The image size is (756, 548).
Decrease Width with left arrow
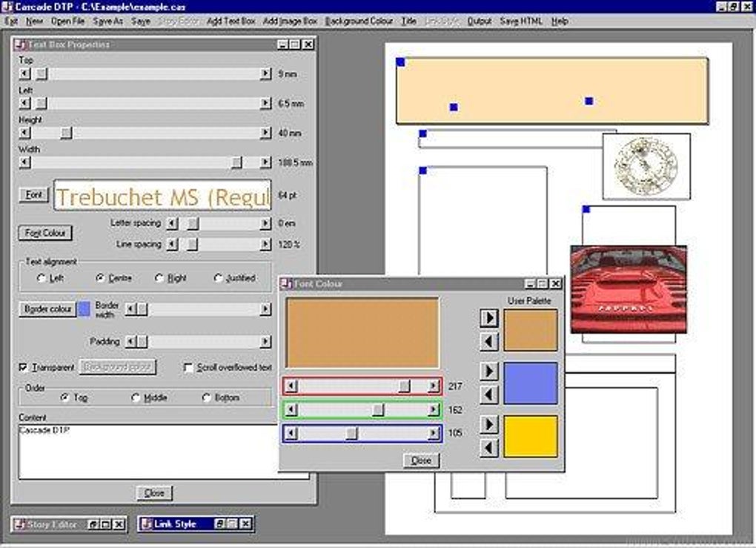click(x=24, y=162)
